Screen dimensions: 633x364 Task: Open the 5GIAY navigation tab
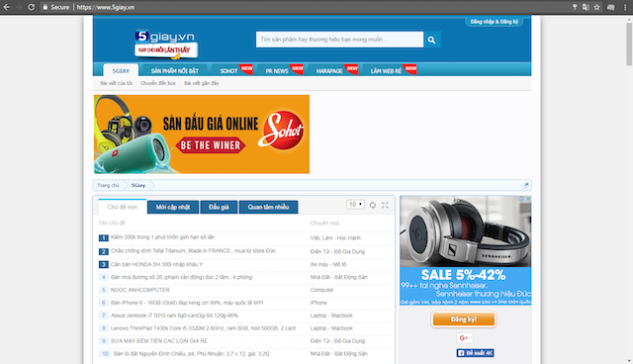pyautogui.click(x=121, y=70)
